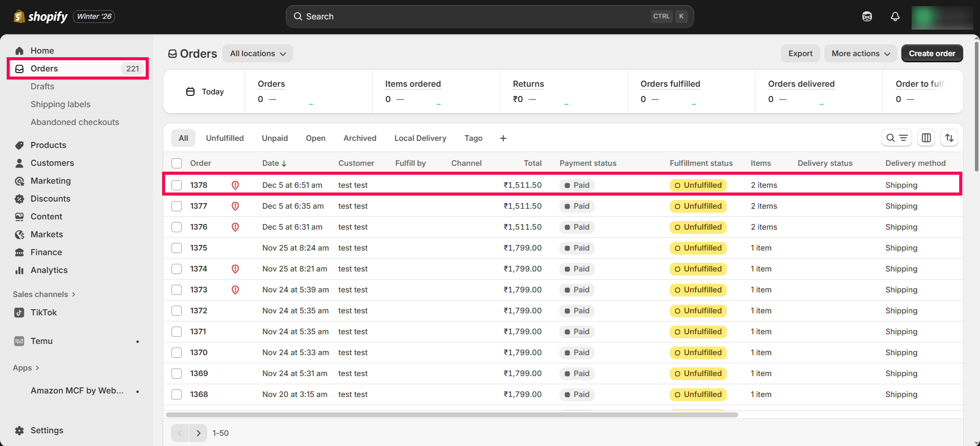Add a new view with the plus icon
Screen dimensions: 980x446
click(503, 138)
